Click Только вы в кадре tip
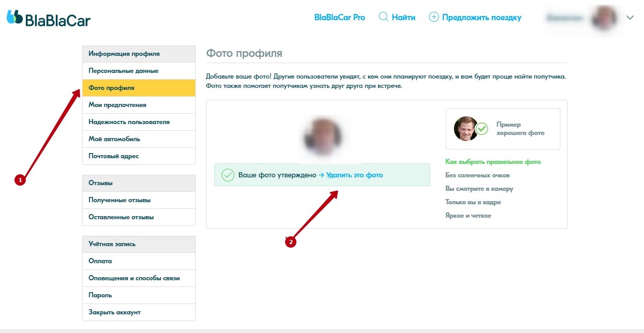Screen dimensions: 644x333 point(473,202)
